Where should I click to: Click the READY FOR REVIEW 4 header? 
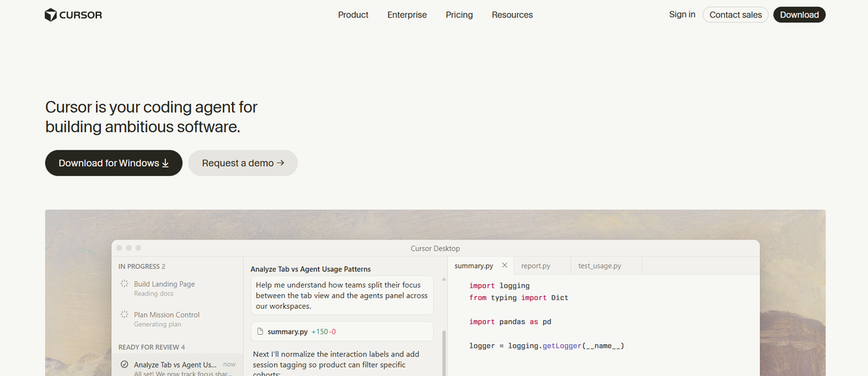point(151,347)
